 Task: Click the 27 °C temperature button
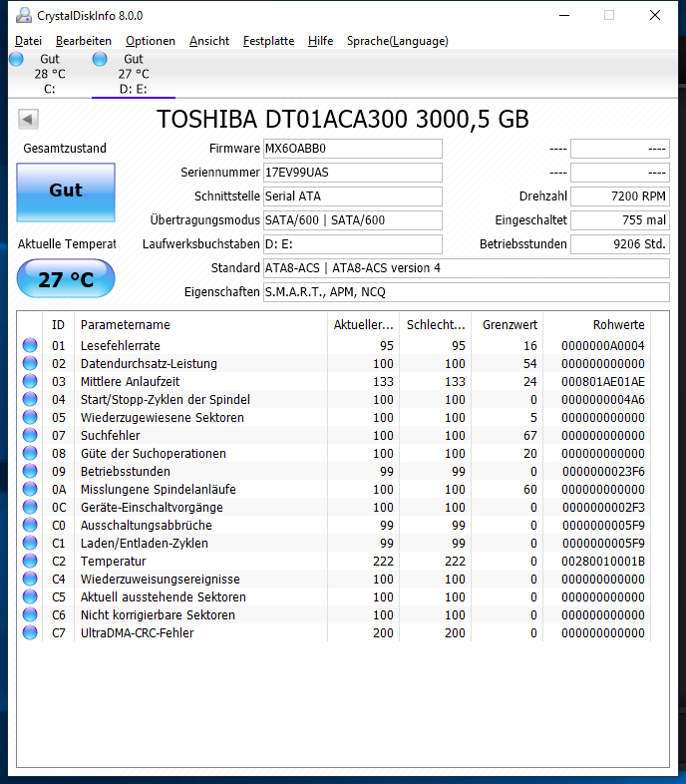66,278
